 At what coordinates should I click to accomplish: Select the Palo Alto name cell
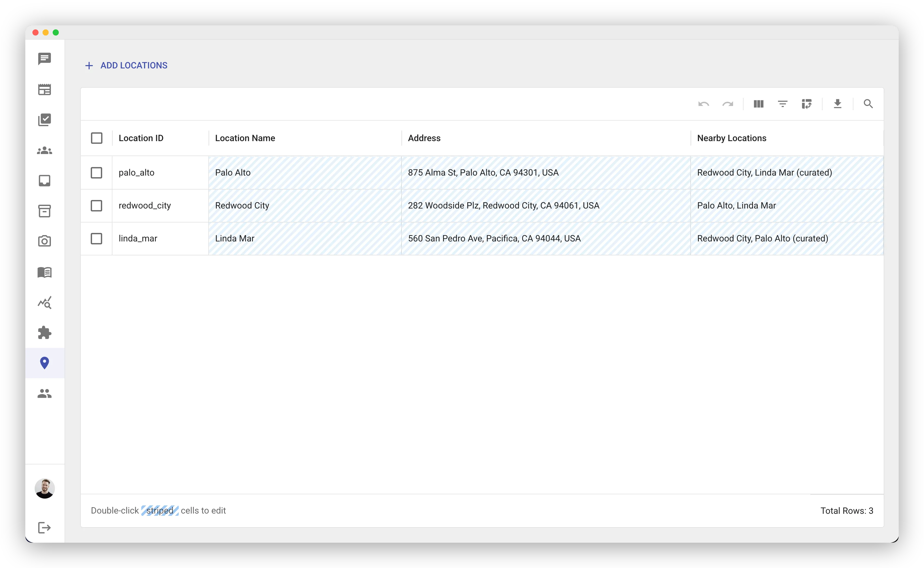coord(305,173)
